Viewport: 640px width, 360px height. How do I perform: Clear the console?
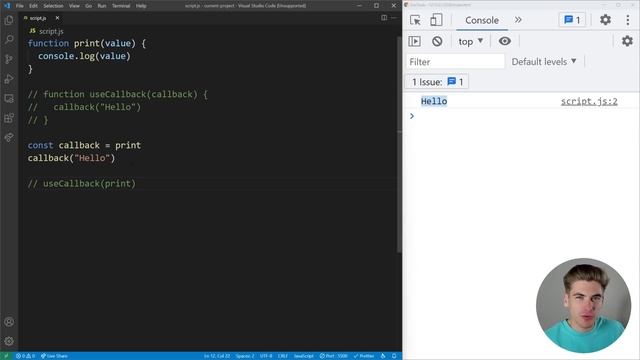click(x=437, y=41)
